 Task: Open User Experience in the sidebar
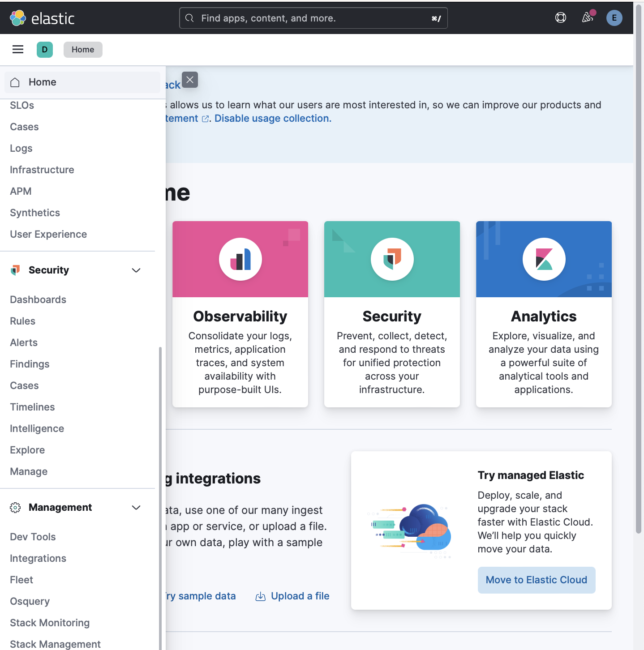48,235
